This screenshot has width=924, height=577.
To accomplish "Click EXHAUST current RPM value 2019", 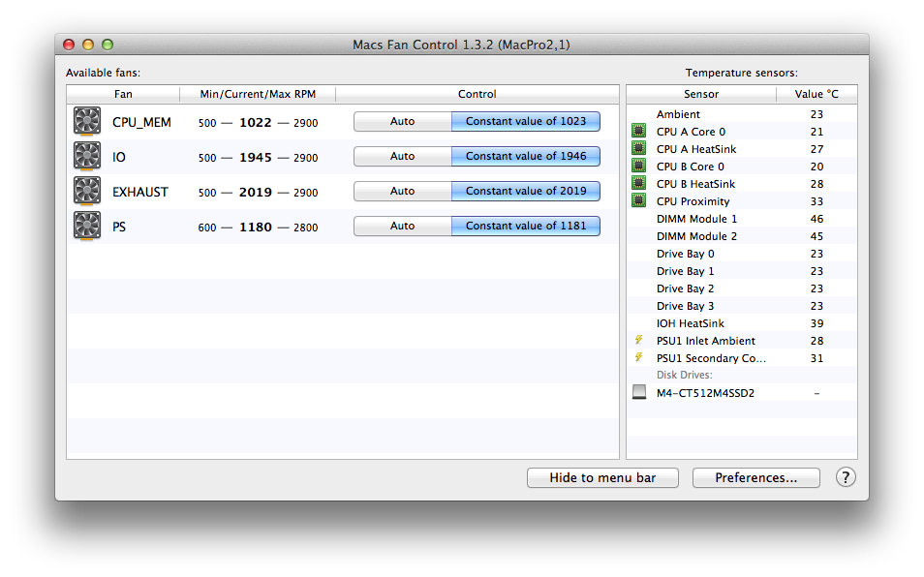I will coord(255,192).
